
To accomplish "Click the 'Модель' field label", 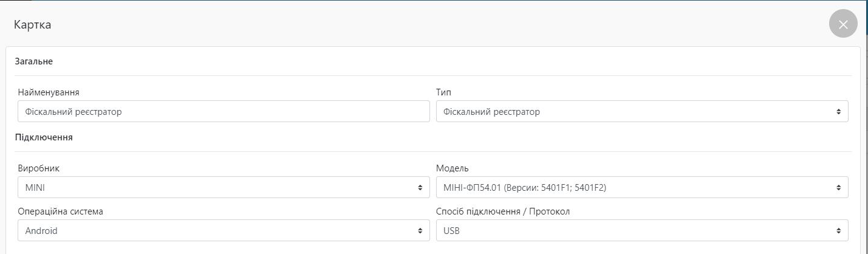I will tap(453, 168).
